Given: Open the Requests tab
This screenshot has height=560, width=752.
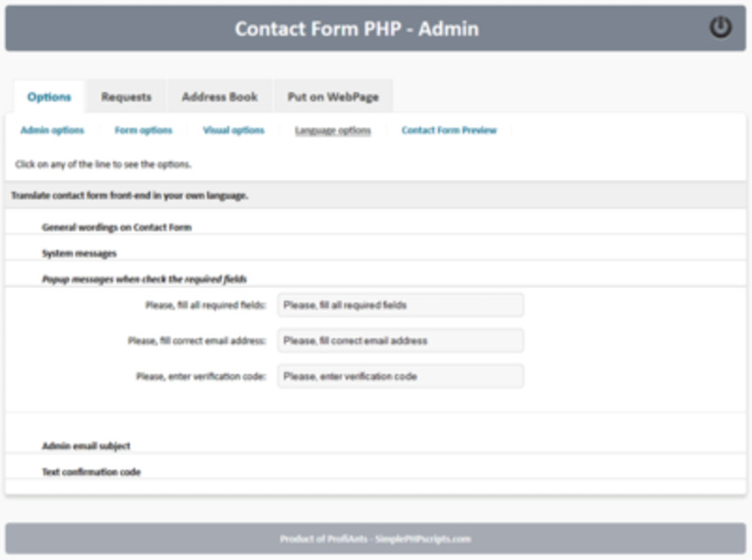Looking at the screenshot, I should click(x=126, y=97).
